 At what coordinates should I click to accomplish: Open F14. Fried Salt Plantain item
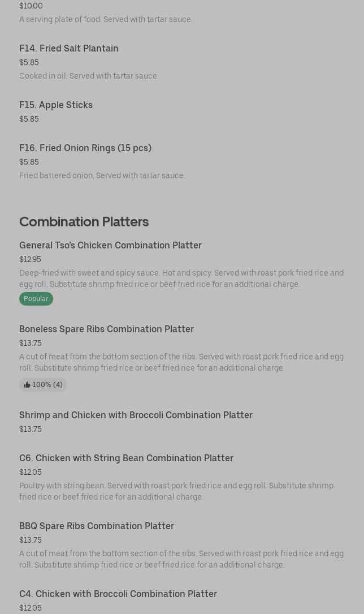pos(69,48)
